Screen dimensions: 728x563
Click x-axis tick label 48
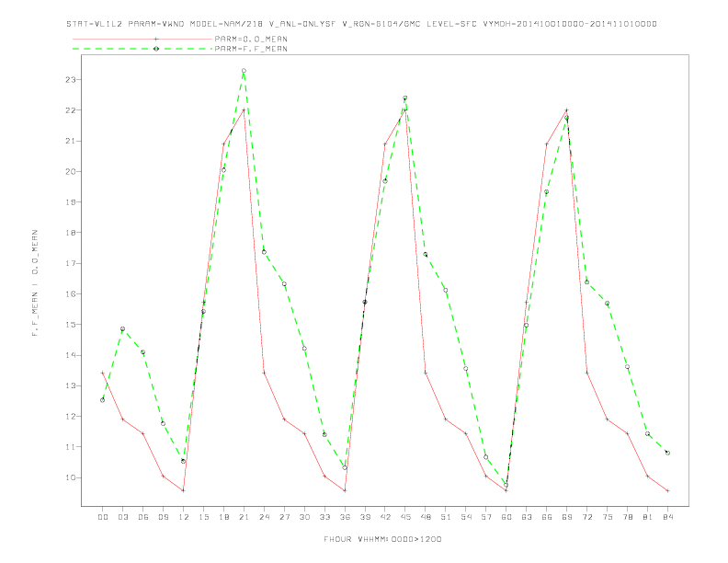pos(426,517)
